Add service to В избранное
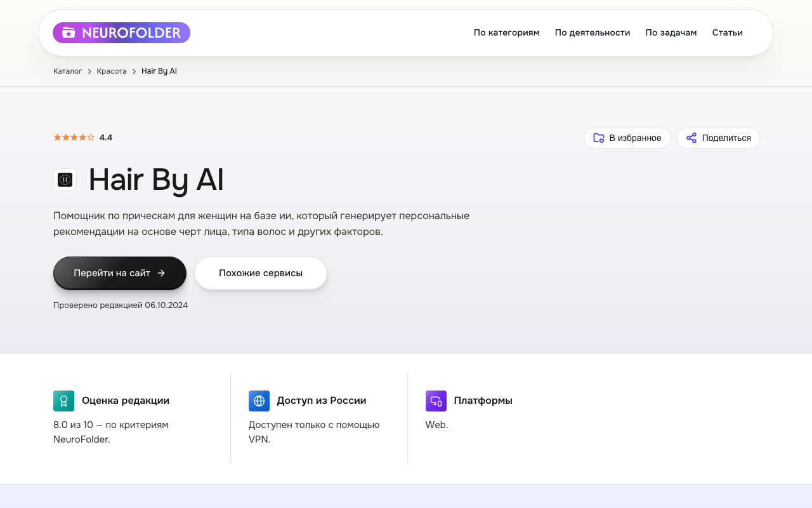812x508 pixels. (627, 138)
